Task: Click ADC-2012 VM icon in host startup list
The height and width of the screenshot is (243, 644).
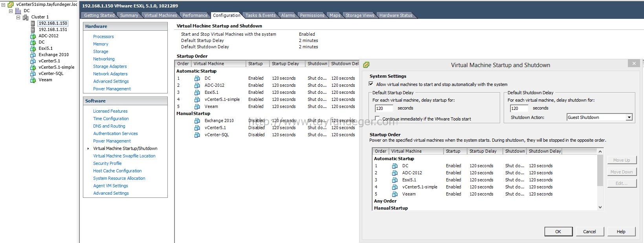Action: [197, 86]
